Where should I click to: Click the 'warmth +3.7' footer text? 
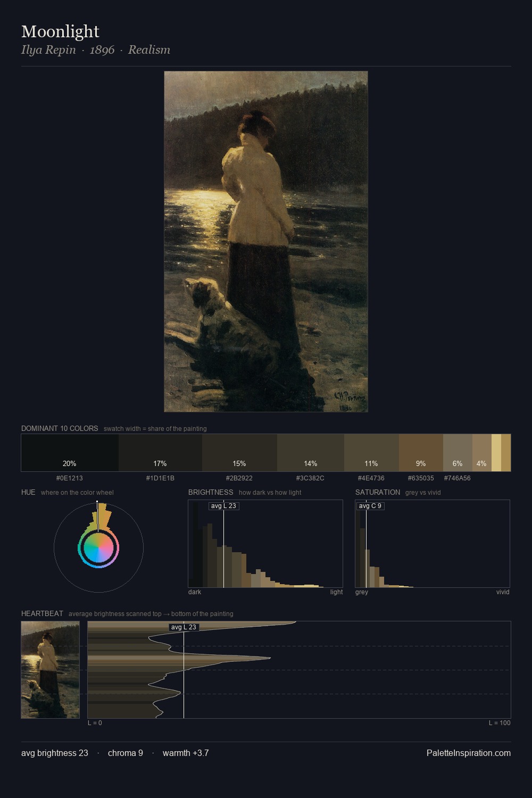pyautogui.click(x=186, y=753)
